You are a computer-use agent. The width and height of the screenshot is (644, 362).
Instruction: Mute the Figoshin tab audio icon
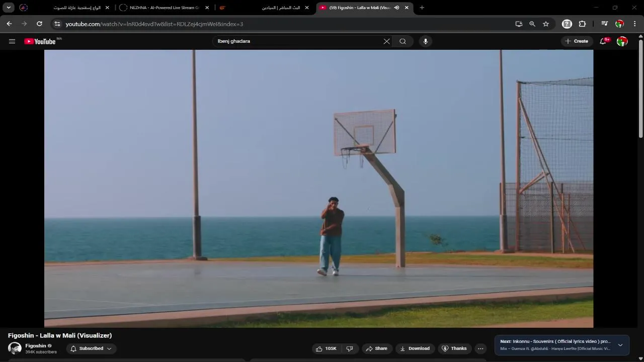click(x=396, y=8)
